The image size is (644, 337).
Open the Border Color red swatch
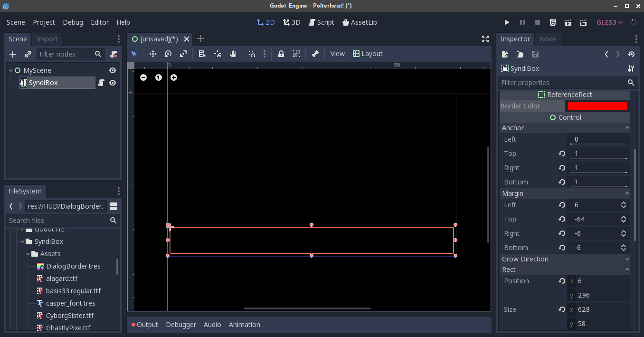point(597,106)
